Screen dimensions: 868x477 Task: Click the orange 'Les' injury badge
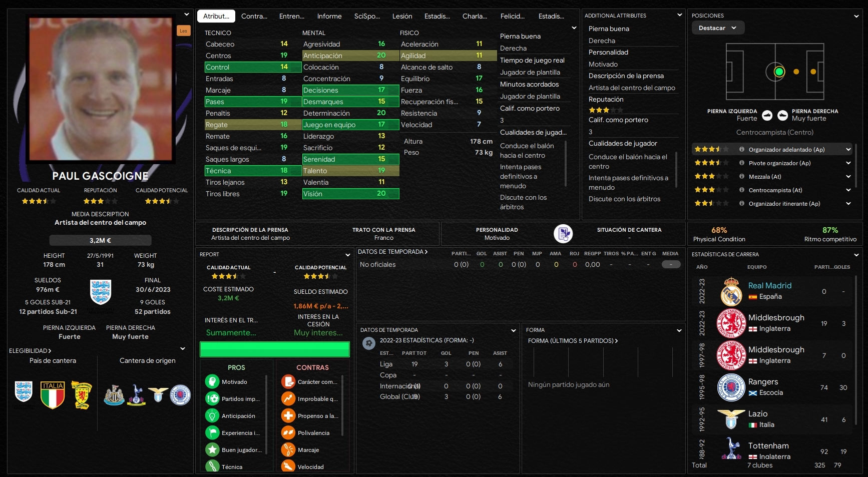pyautogui.click(x=183, y=31)
